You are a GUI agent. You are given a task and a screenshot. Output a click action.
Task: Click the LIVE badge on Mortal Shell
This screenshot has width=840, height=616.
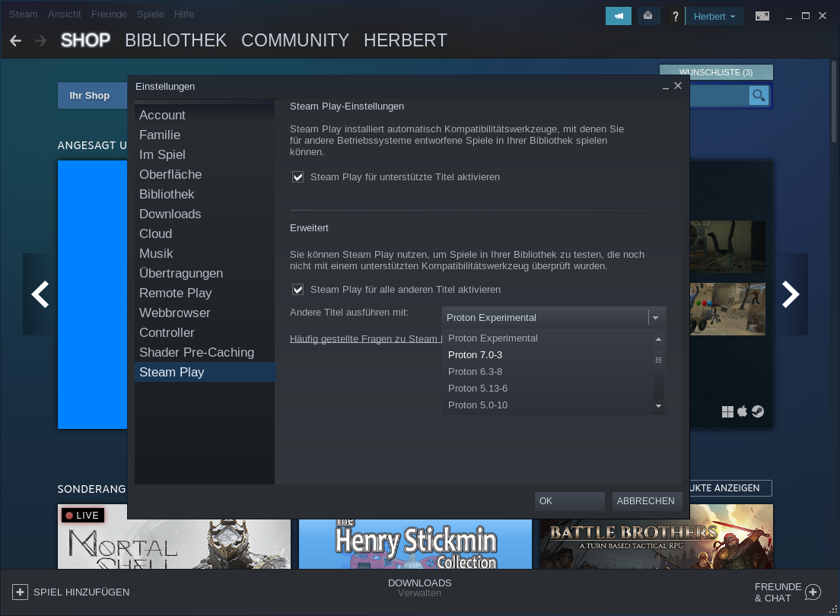[82, 516]
